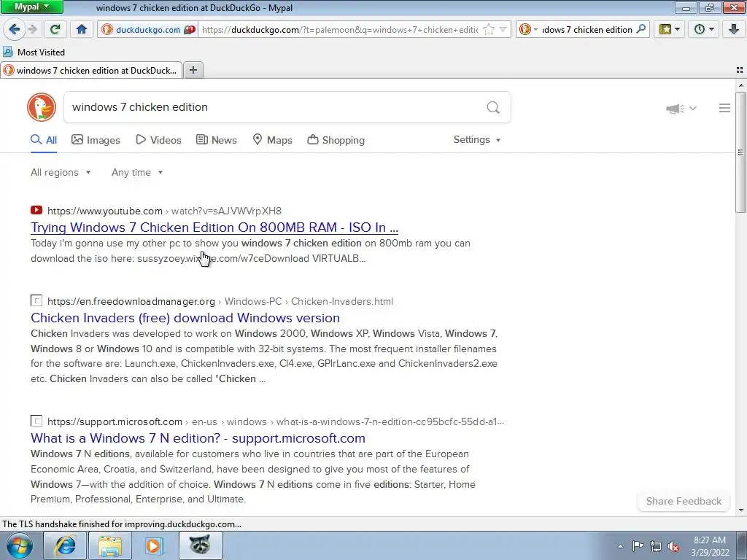Click the page vertical scrollbar thumb
The width and height of the screenshot is (747, 560).
740,152
